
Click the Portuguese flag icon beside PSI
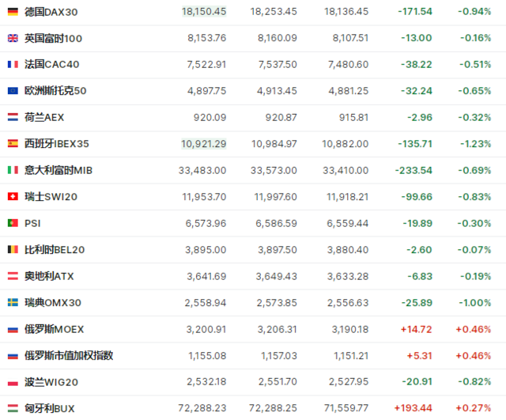[x=13, y=223]
